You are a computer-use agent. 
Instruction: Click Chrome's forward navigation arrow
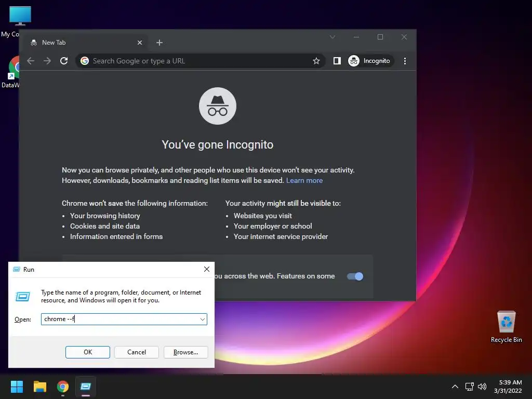pyautogui.click(x=47, y=61)
